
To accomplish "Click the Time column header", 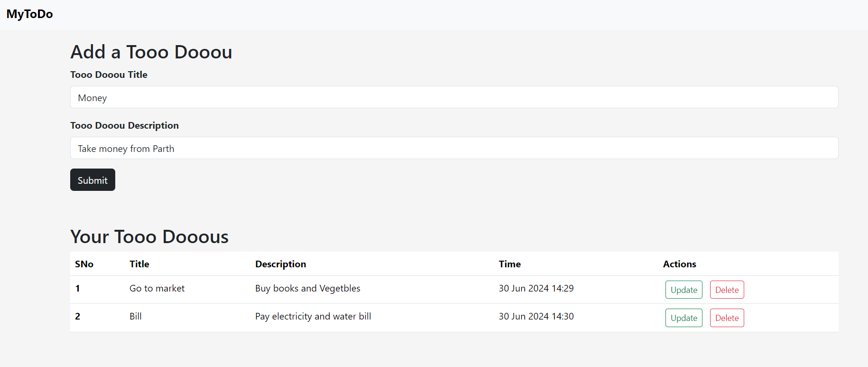I will [509, 264].
